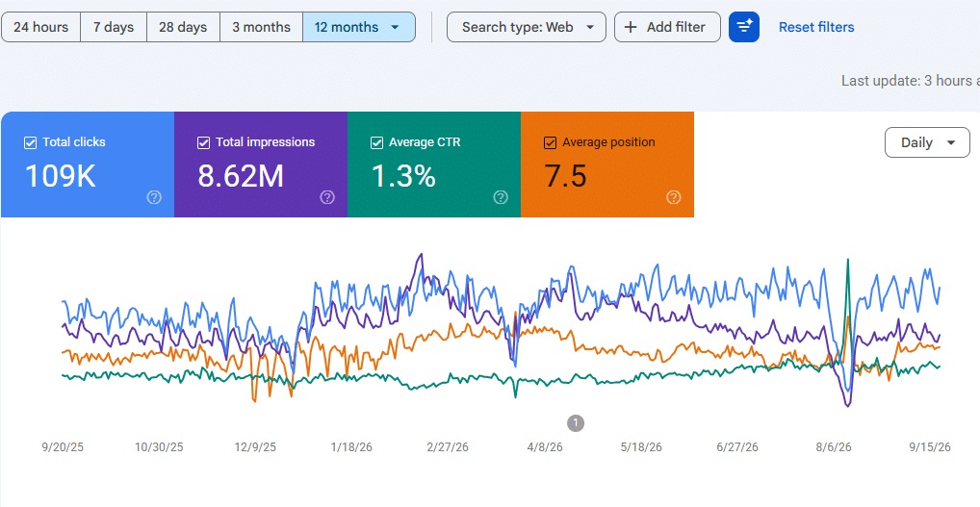Toggle the Total clicks checkbox

pyautogui.click(x=30, y=143)
